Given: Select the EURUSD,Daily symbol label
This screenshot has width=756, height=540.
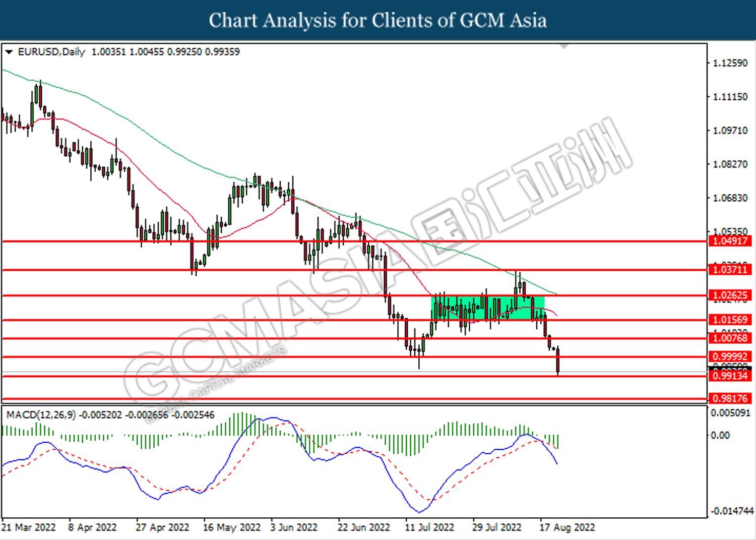Looking at the screenshot, I should click(51, 52).
